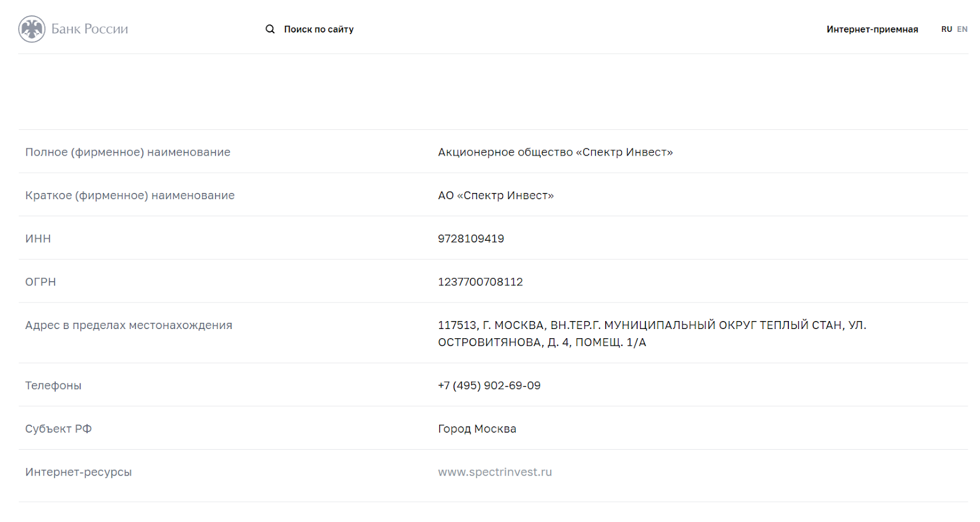The width and height of the screenshot is (980, 522).
Task: Click the full name value Акционерное общество «Спектр Инвест»
Action: point(556,152)
